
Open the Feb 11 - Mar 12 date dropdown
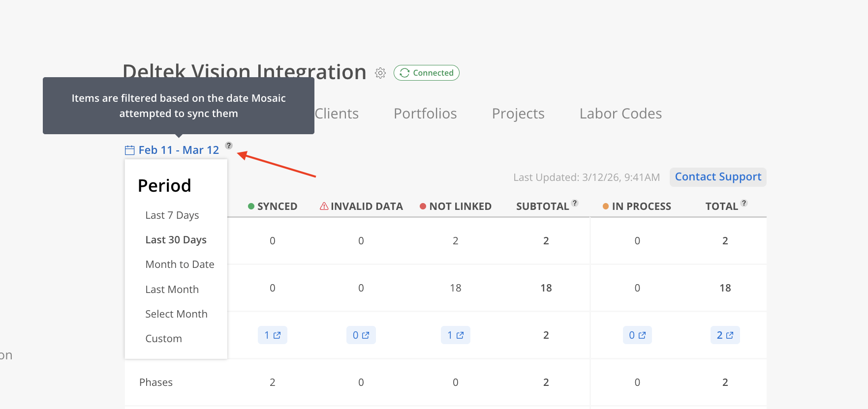coord(179,150)
